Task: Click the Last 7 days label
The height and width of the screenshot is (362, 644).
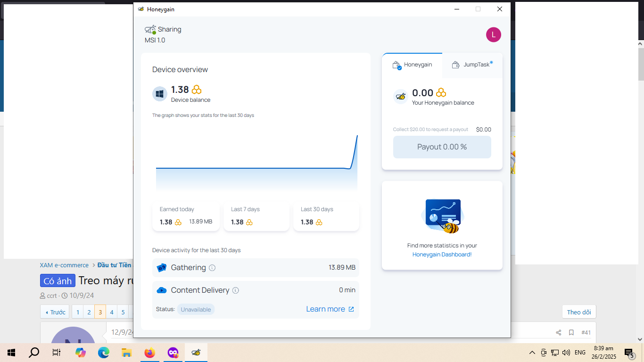Action: [245, 209]
